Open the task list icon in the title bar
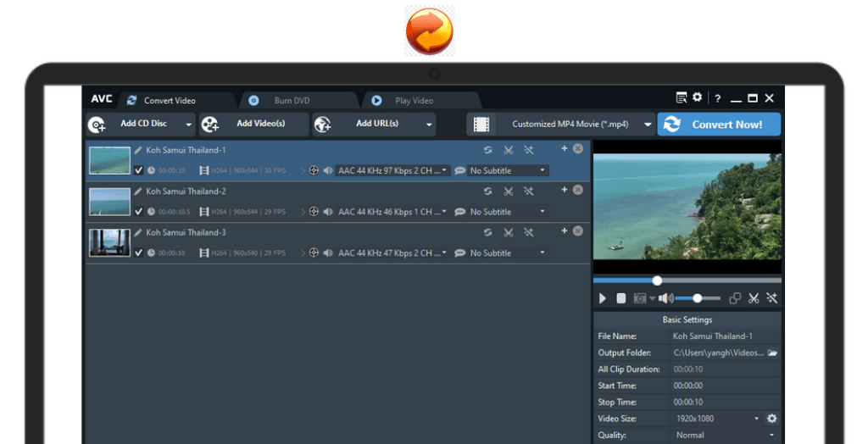Viewport: 868px width, 444px height. (x=682, y=98)
